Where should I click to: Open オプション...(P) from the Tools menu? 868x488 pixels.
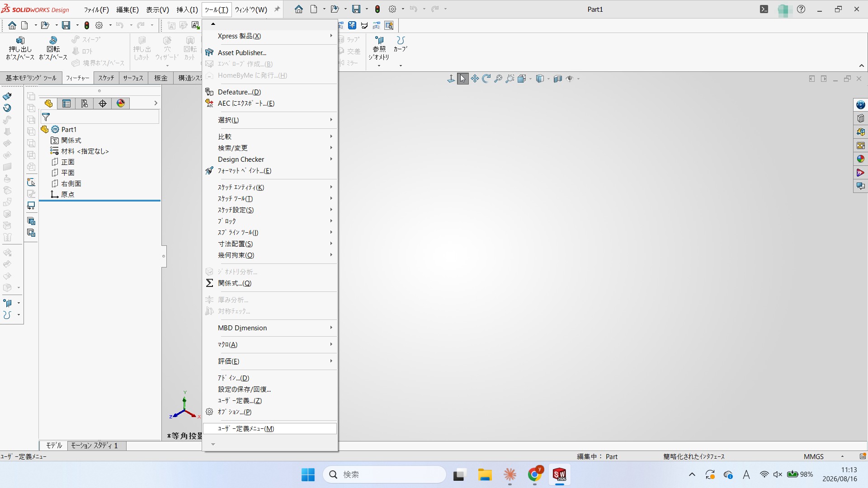click(270, 412)
